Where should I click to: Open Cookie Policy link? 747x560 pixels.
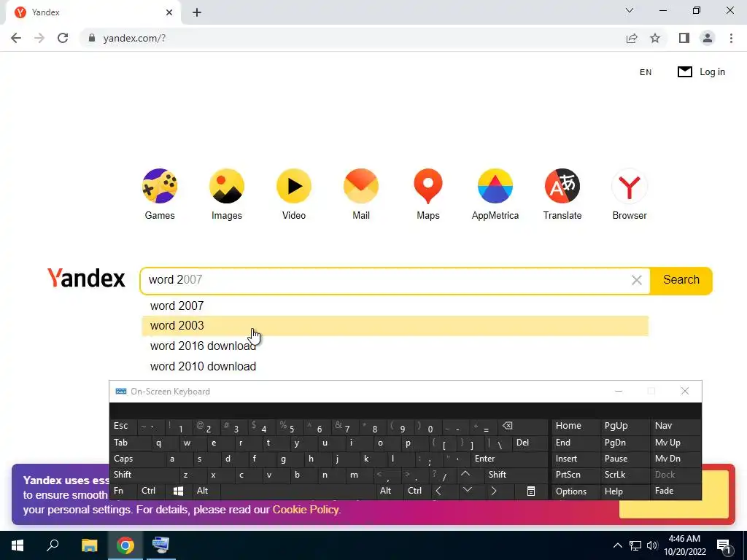[306, 510]
